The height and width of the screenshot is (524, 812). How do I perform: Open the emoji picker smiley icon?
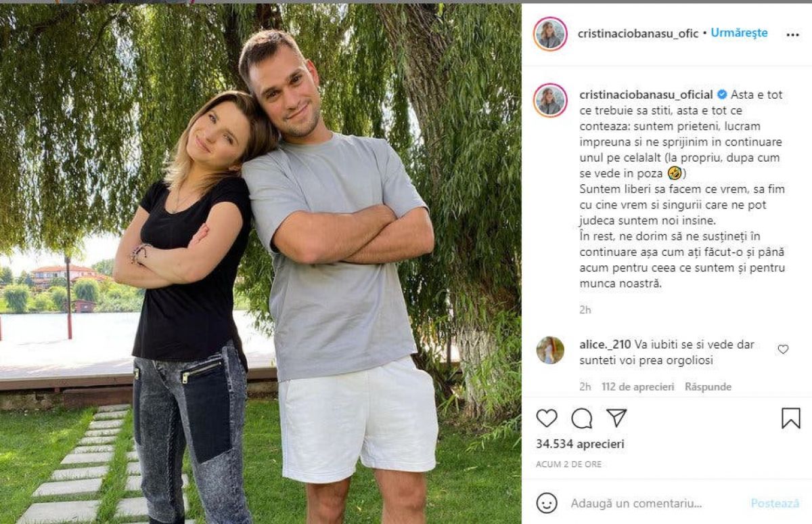pyautogui.click(x=547, y=503)
